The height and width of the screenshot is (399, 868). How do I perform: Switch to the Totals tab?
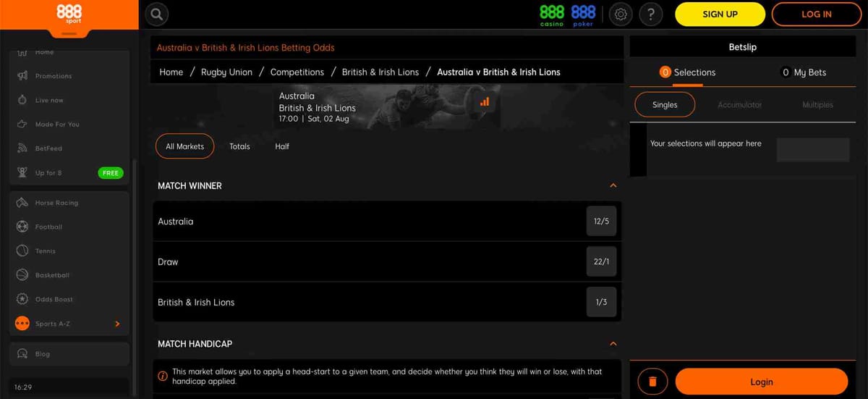[x=239, y=146]
